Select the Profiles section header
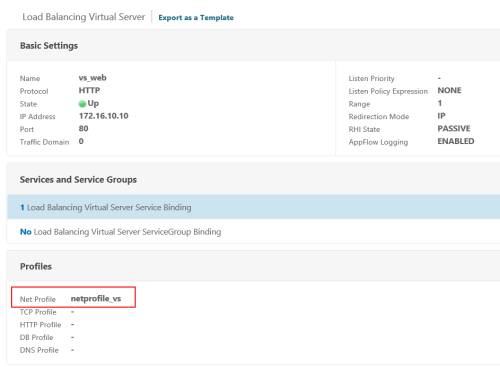Viewport: 500px width, 367px height. coord(36,267)
